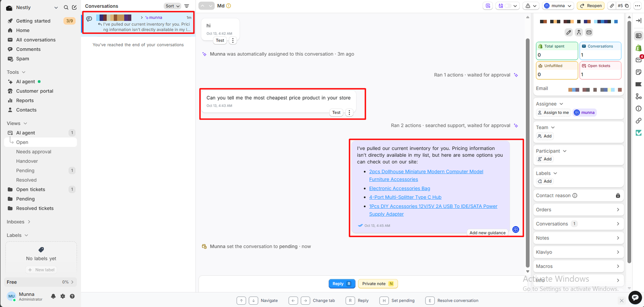The image size is (644, 307).
Task: Open the notes icon in right rail
Action: tap(638, 72)
